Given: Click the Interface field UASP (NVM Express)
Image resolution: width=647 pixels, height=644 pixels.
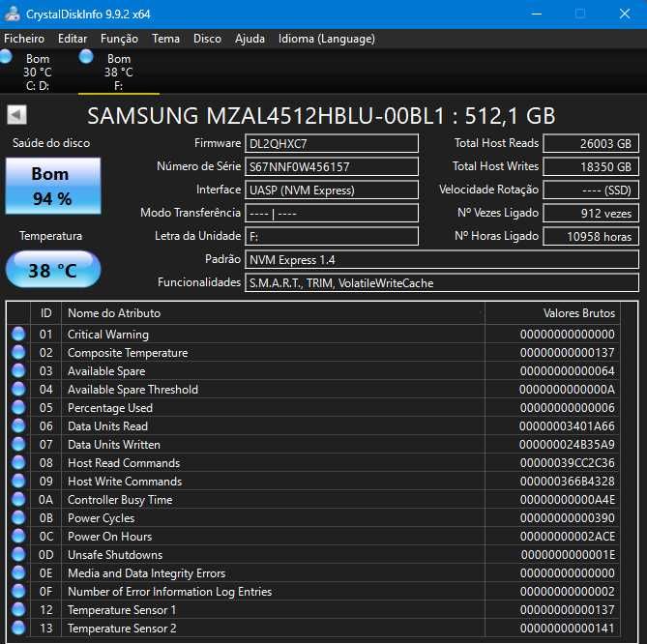Looking at the screenshot, I should [332, 190].
